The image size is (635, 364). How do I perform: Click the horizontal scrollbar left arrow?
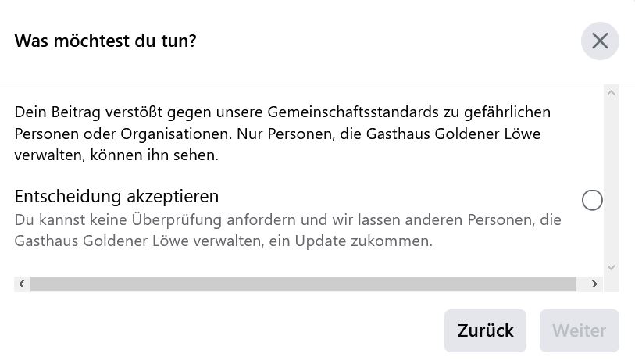[22, 284]
